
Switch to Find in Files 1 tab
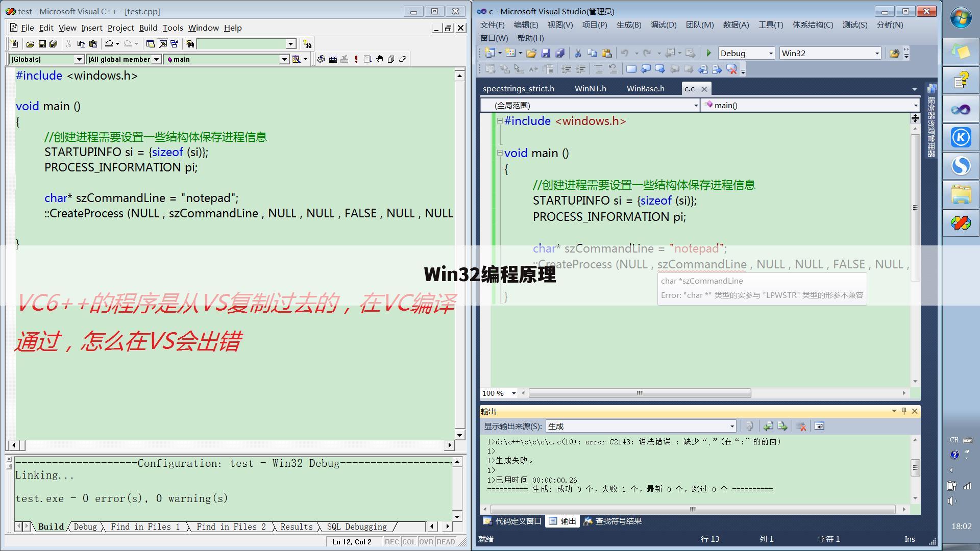(x=145, y=527)
